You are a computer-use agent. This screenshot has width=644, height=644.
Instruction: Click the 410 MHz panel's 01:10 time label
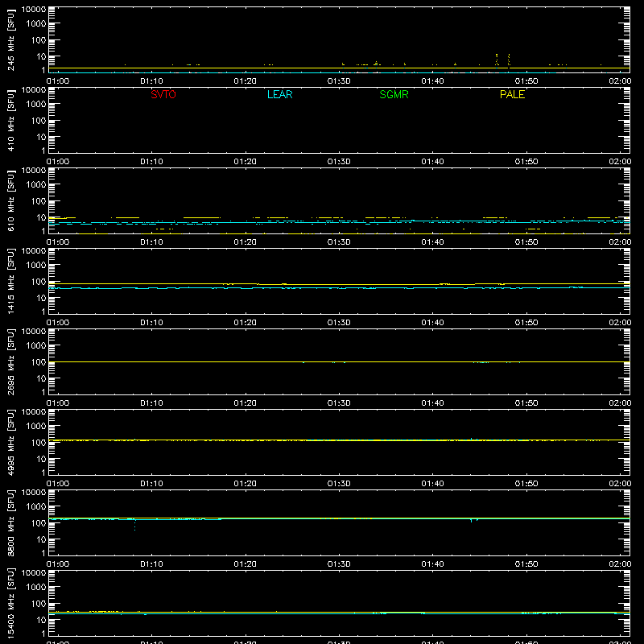(x=151, y=162)
